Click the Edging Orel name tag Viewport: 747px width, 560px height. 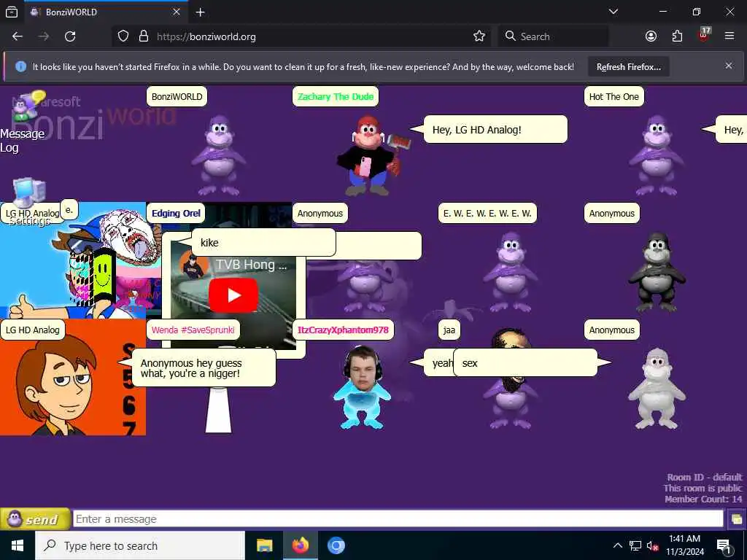click(x=176, y=214)
